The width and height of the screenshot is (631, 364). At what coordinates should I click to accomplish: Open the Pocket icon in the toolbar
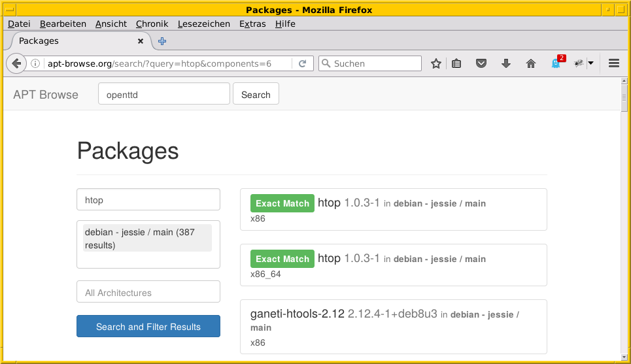[x=481, y=63]
